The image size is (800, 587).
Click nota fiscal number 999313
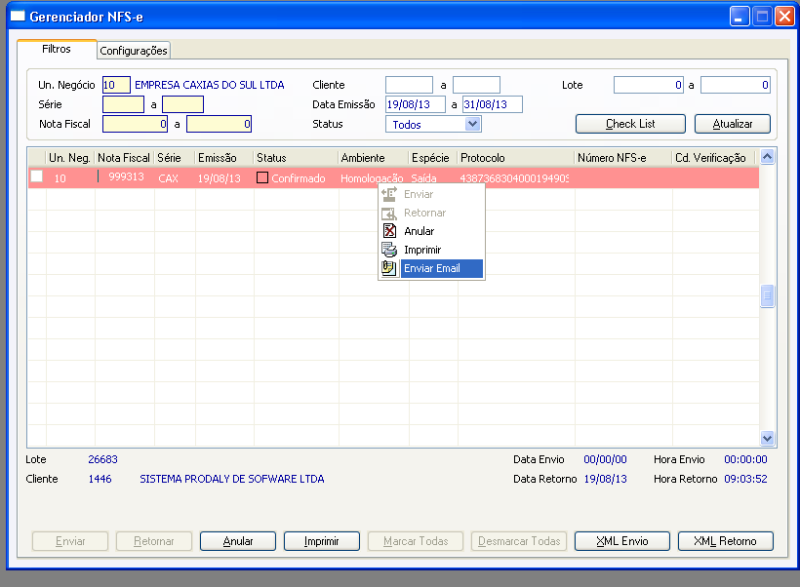tap(126, 176)
